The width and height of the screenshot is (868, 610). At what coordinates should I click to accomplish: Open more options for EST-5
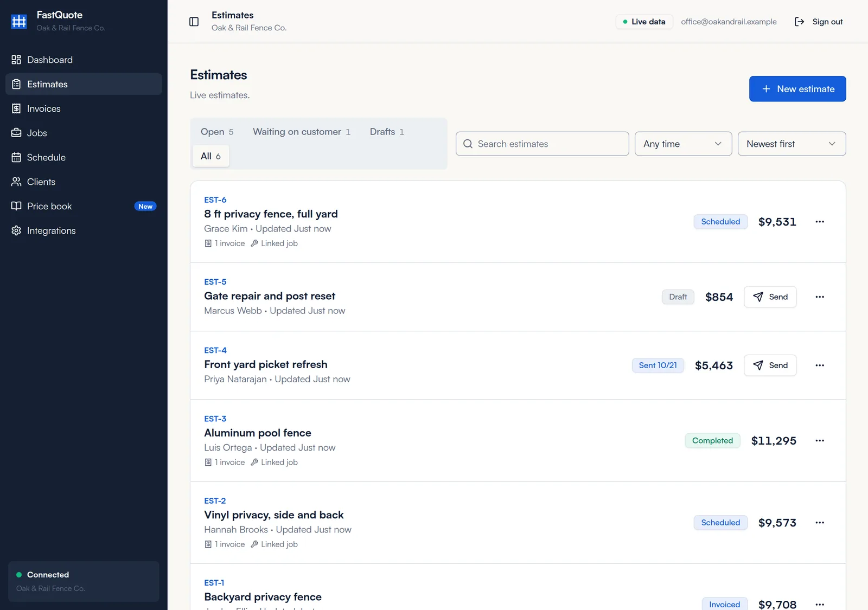(x=820, y=297)
